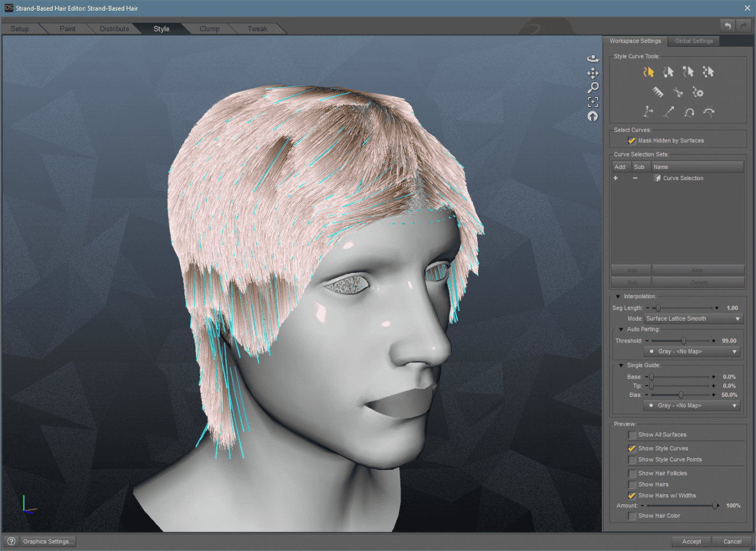
Task: Enable Mask Hidden by Surfaces
Action: click(x=631, y=141)
